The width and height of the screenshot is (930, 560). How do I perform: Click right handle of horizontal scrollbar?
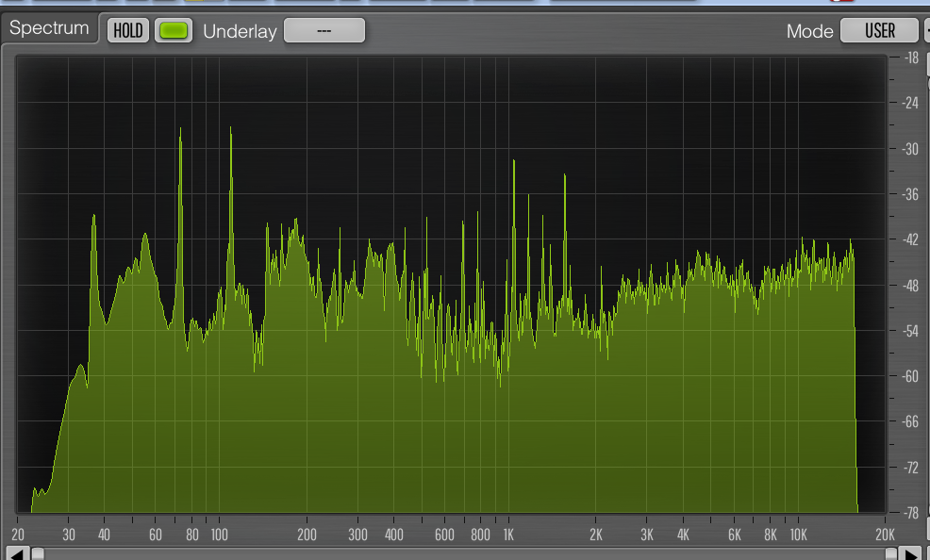coord(890,554)
